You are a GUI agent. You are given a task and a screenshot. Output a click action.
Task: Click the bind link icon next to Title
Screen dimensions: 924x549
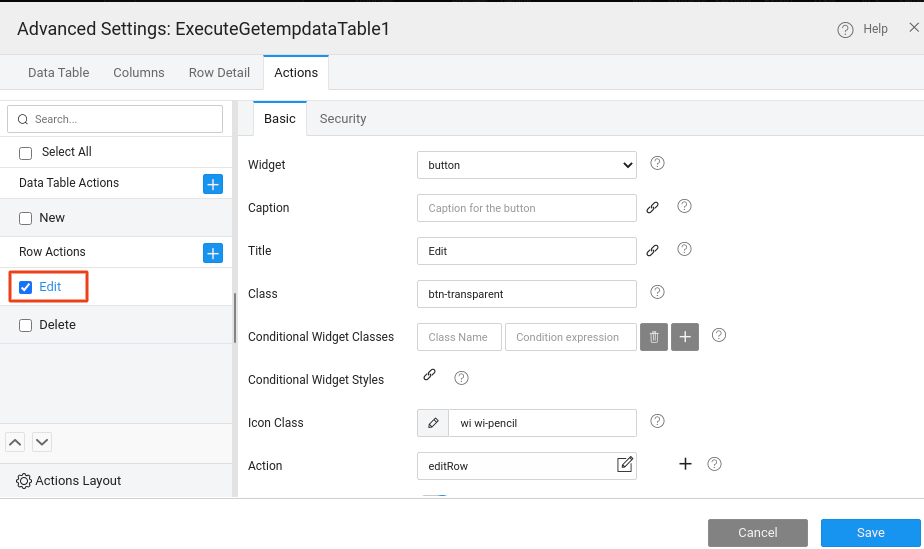coord(652,251)
